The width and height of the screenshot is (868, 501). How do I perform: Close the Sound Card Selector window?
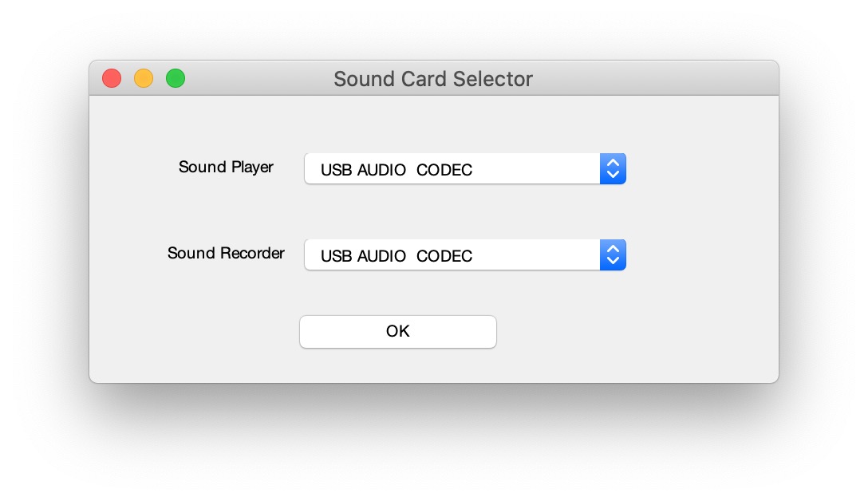click(x=112, y=78)
